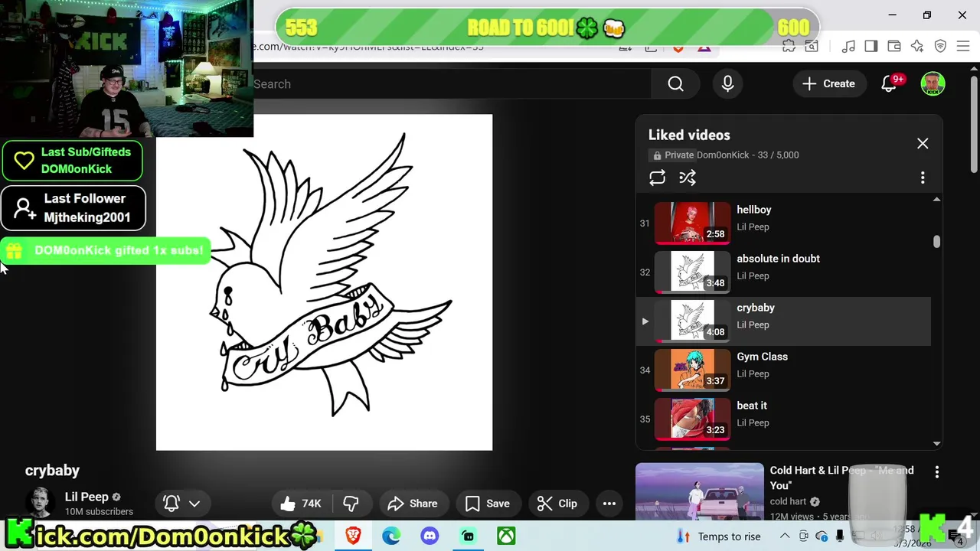Click the Temps to rise weather widget
The height and width of the screenshot is (551, 980).
(x=720, y=536)
